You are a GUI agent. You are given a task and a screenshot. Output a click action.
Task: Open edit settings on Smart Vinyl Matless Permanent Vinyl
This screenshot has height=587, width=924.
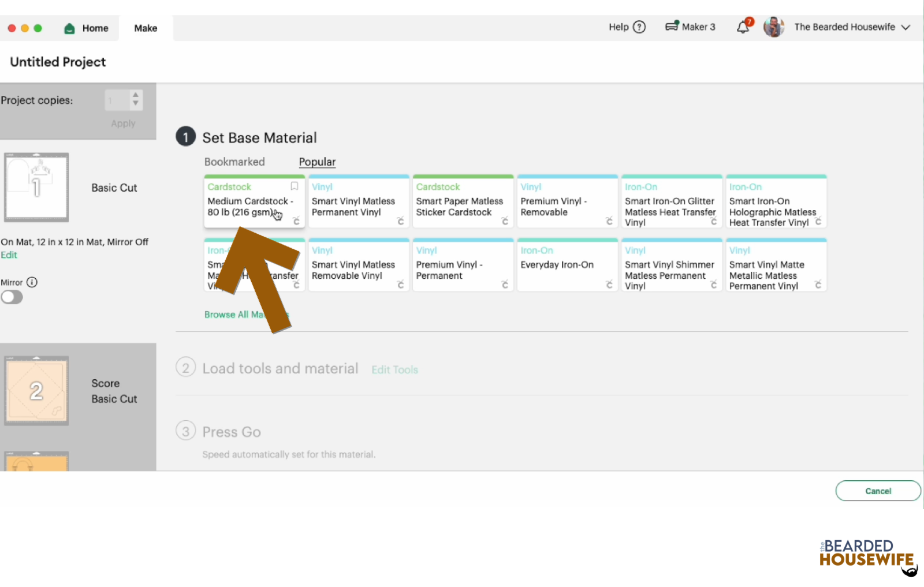pos(401,221)
